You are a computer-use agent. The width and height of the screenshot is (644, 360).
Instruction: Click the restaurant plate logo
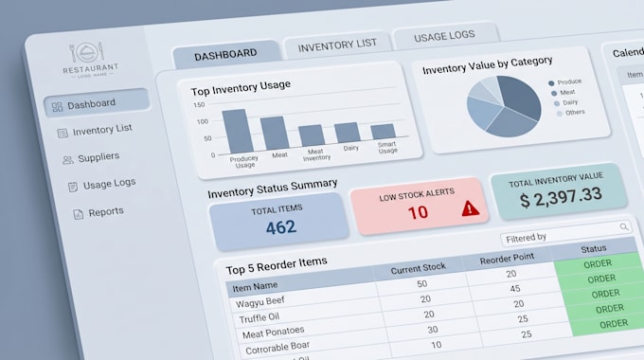pyautogui.click(x=87, y=53)
